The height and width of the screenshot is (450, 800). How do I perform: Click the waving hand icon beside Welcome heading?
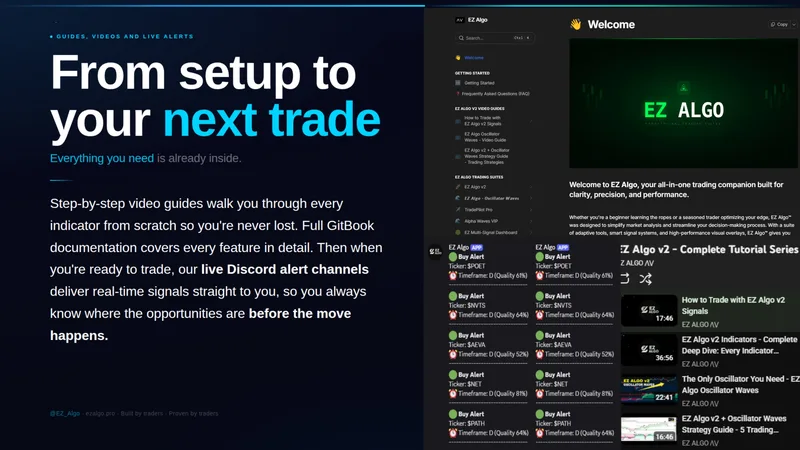tap(576, 24)
